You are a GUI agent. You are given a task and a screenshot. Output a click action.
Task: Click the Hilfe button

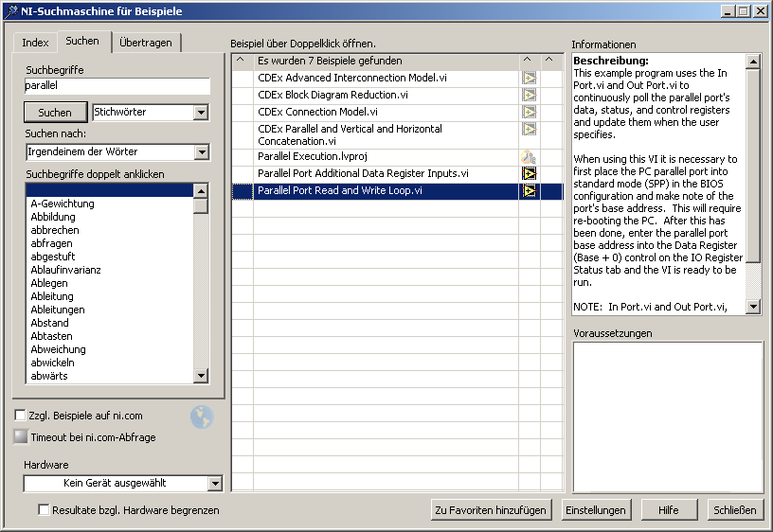(669, 510)
